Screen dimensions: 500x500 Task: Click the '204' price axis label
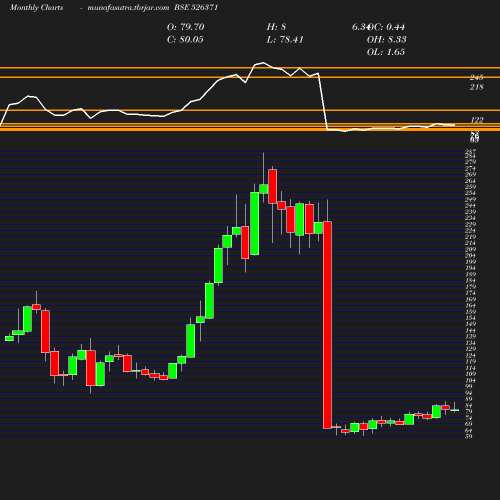point(470,255)
